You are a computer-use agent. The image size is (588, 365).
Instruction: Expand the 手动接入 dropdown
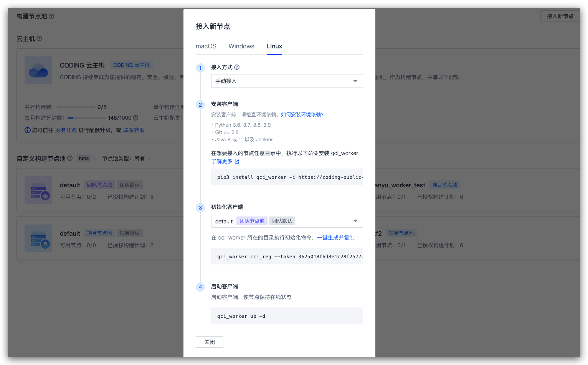pyautogui.click(x=287, y=81)
